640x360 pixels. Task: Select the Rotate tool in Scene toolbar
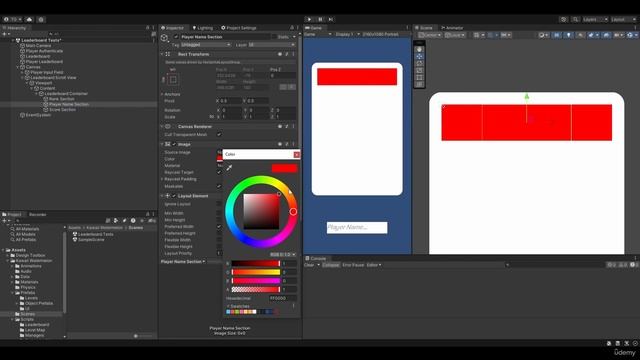point(419,63)
